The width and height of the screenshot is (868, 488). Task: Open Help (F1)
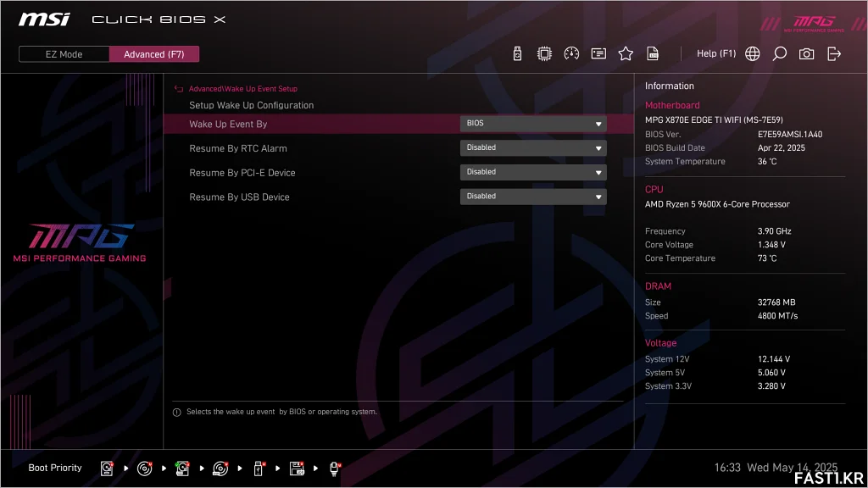point(715,53)
